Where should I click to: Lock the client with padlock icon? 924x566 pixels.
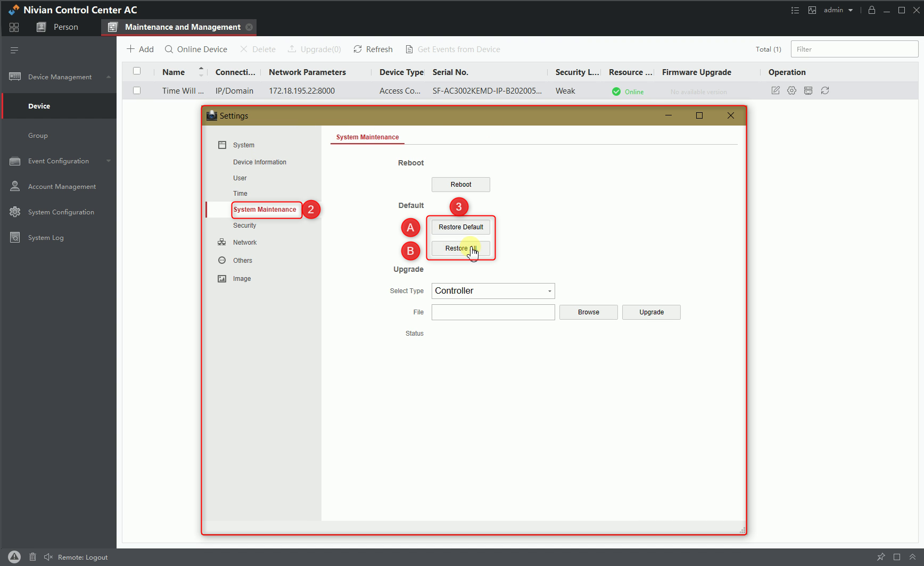click(x=872, y=10)
